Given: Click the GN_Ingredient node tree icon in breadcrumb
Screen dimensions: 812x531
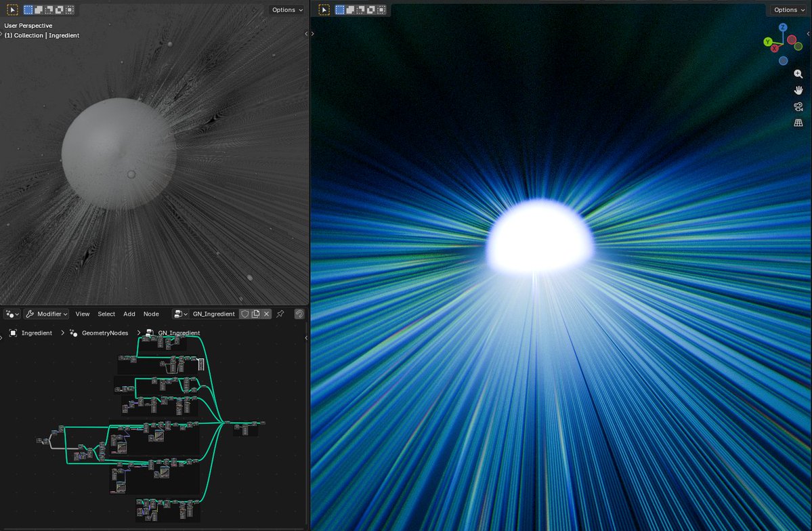Looking at the screenshot, I should tap(149, 333).
